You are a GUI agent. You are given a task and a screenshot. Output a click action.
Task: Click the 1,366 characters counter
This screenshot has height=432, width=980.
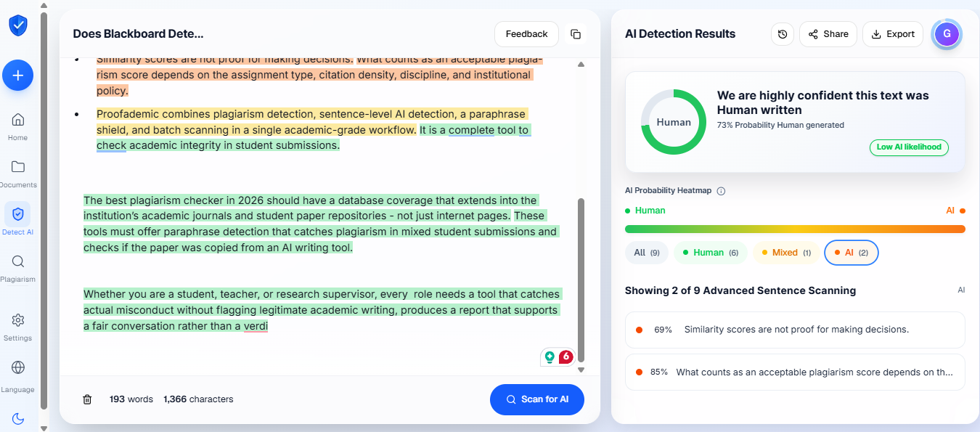click(x=198, y=399)
